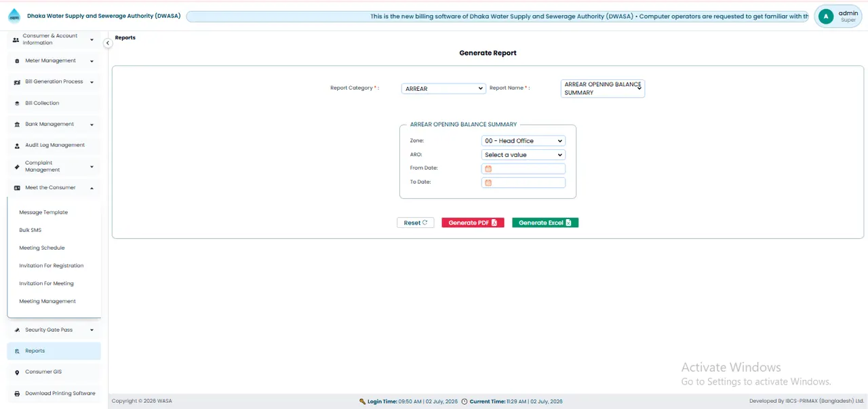Screen dimensions: 868x409
Task: Open Invitation For Meeting submenu item
Action: tap(47, 284)
